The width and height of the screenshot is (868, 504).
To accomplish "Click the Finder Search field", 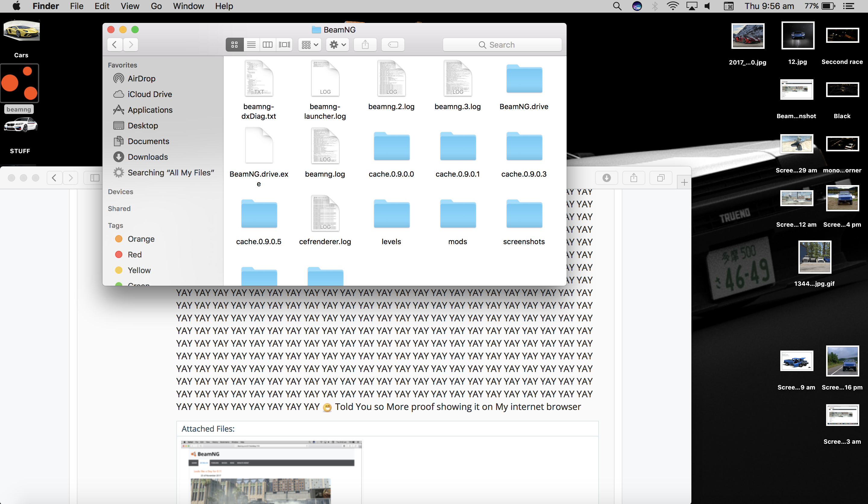I will click(502, 45).
